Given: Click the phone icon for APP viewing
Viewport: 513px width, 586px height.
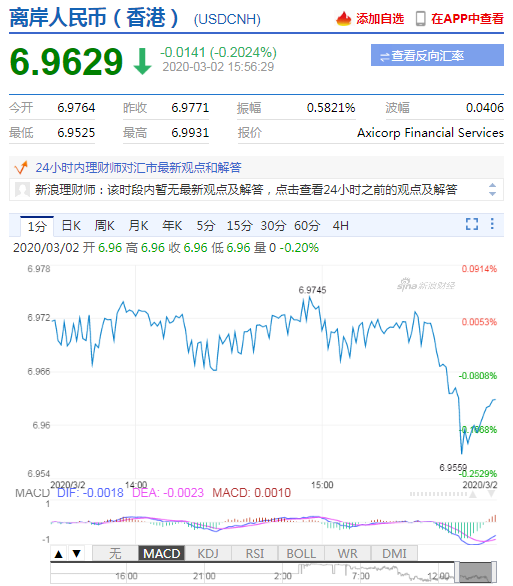Looking at the screenshot, I should 421,18.
